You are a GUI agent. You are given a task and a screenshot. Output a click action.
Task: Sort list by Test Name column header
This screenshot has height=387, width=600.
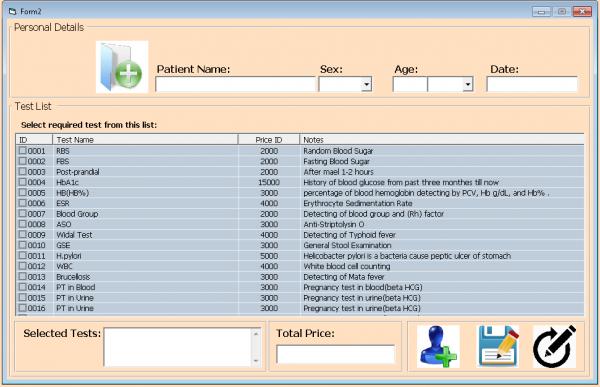[145, 140]
